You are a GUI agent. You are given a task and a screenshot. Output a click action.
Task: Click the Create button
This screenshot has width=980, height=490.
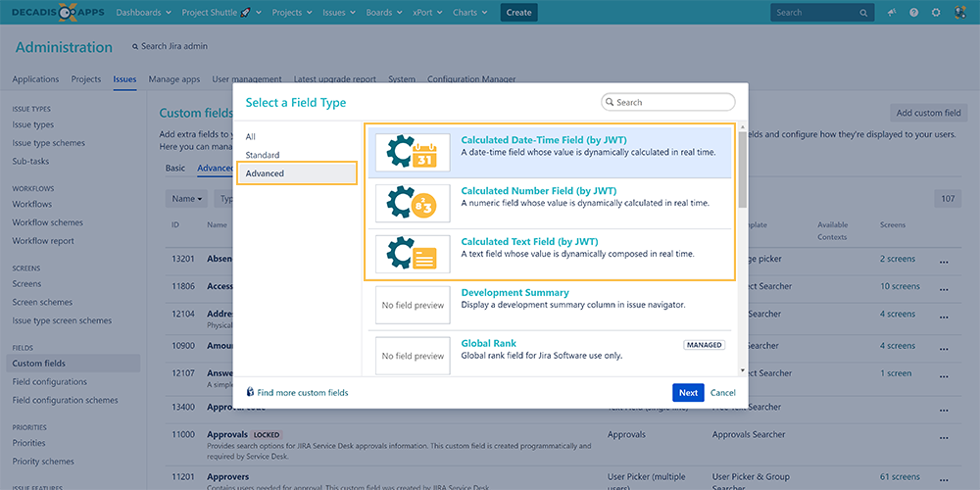(x=518, y=13)
